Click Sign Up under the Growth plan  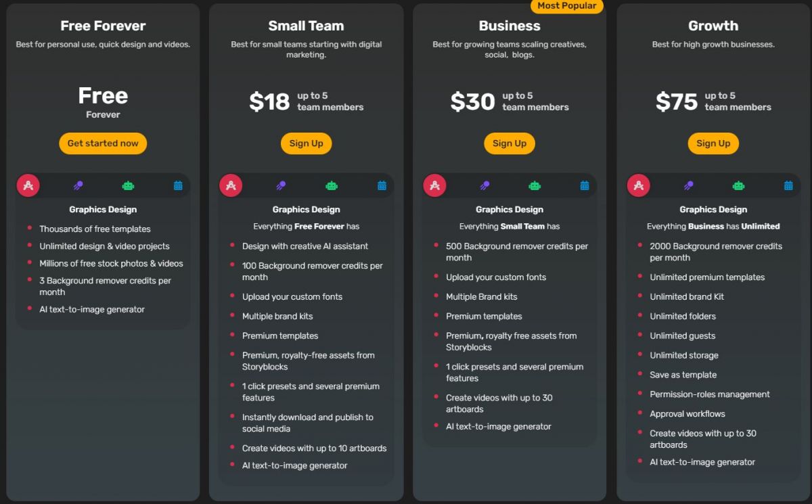[713, 143]
